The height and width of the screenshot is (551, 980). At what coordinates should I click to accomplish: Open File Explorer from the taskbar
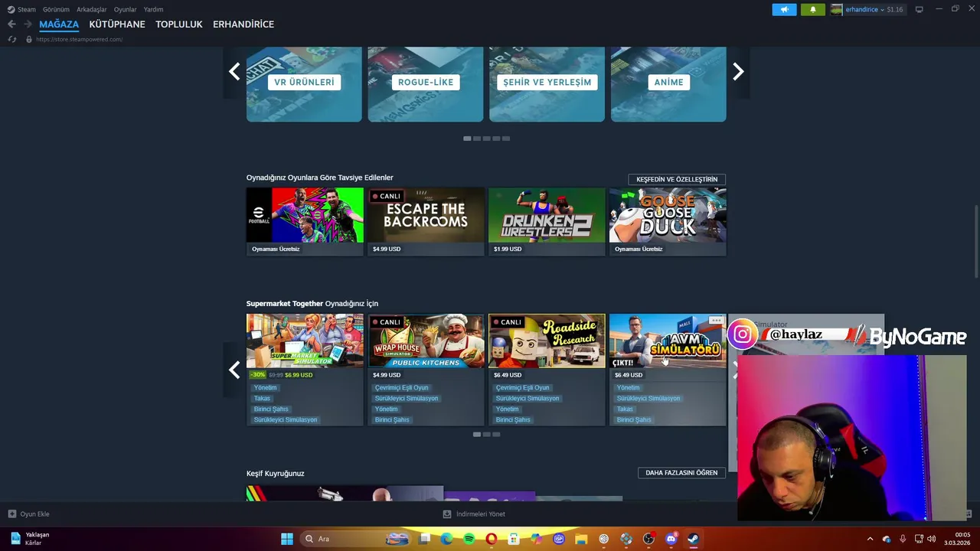click(581, 539)
